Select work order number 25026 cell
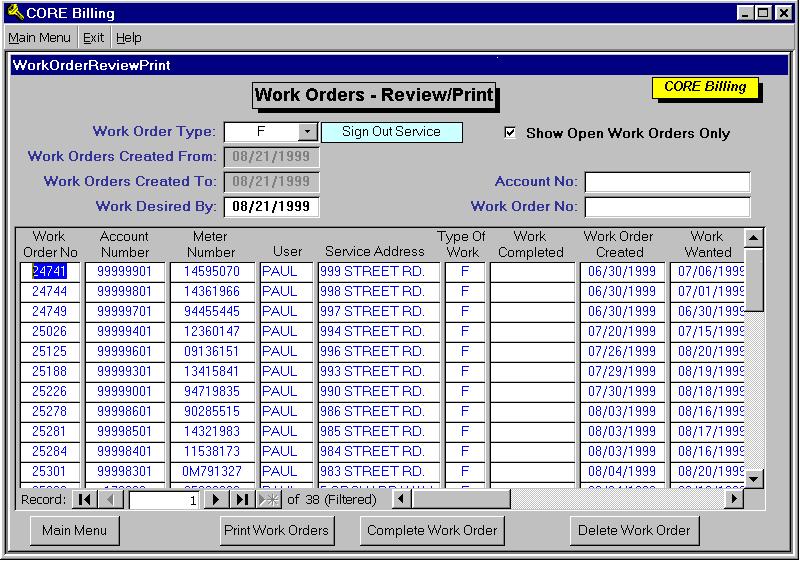 (50, 332)
